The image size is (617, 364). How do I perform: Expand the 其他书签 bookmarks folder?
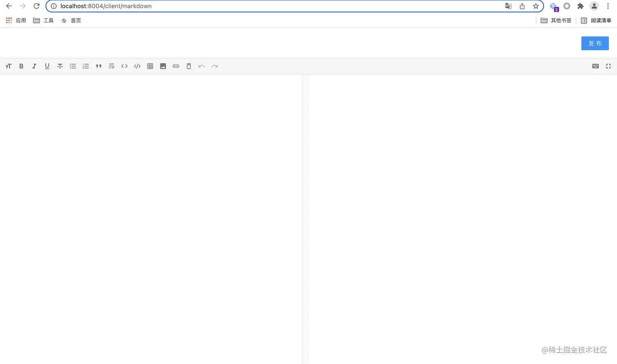[x=556, y=20]
